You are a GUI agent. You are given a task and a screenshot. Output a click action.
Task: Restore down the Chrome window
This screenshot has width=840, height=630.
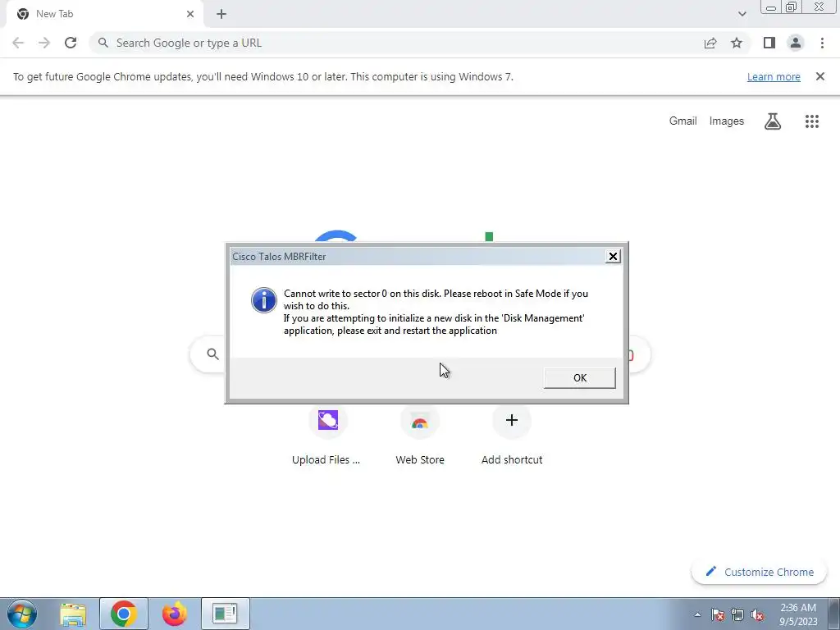(791, 7)
